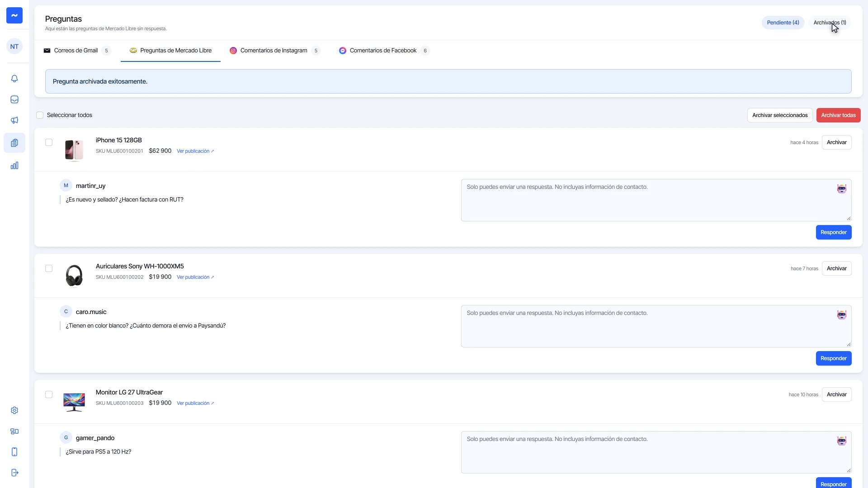Switch to Comentarios de Instagram tab
Viewport: 868px width, 488px height.
(275, 51)
